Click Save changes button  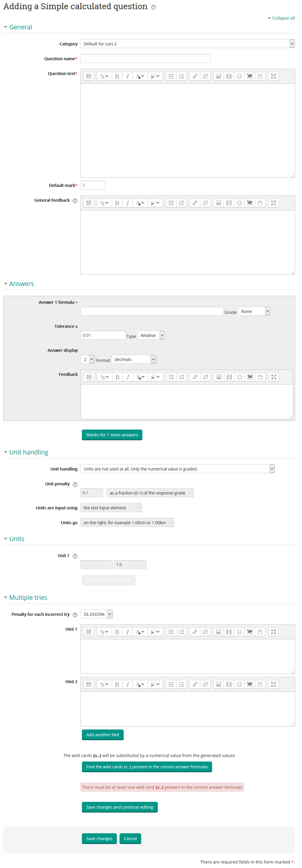pyautogui.click(x=99, y=838)
